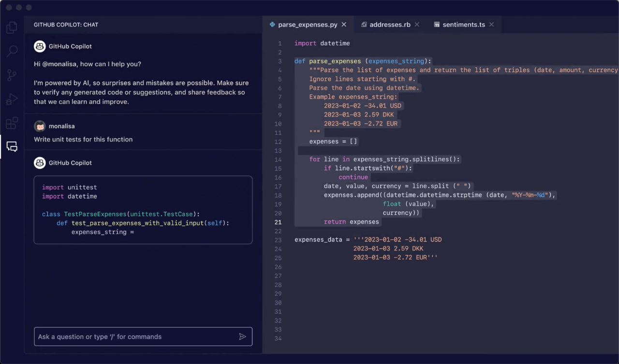Click the chat input 'Ask a question' field
The height and width of the screenshot is (364, 619).
click(x=143, y=336)
